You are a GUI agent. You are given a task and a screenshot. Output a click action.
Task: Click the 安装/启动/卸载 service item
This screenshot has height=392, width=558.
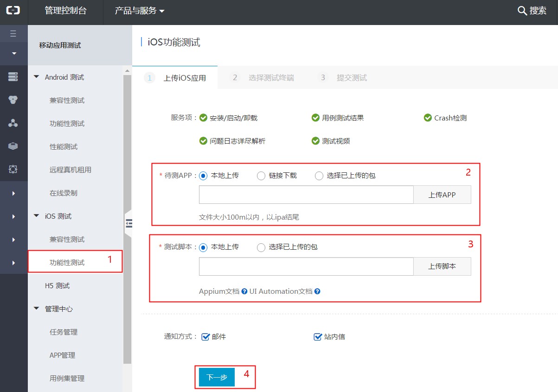click(228, 118)
